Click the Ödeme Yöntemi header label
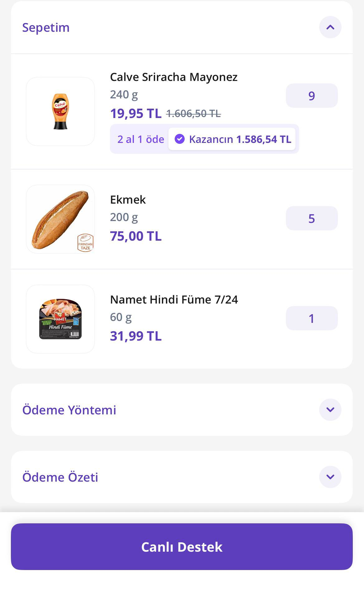 69,410
